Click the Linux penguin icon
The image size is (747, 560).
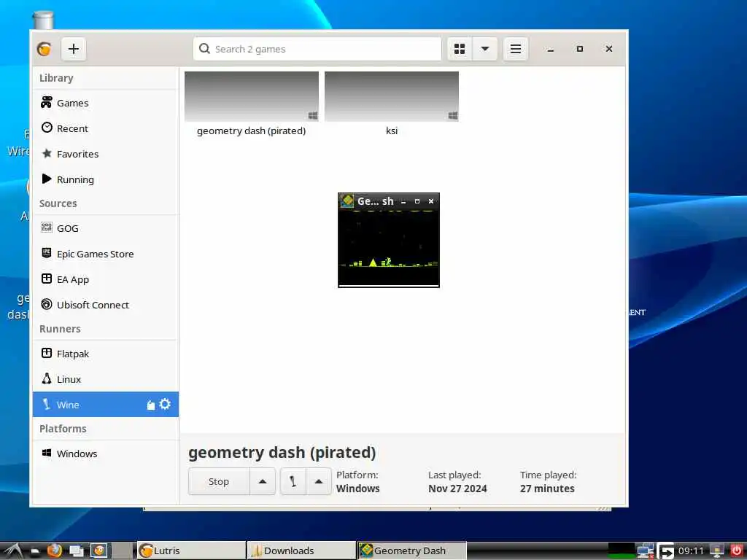coord(46,378)
